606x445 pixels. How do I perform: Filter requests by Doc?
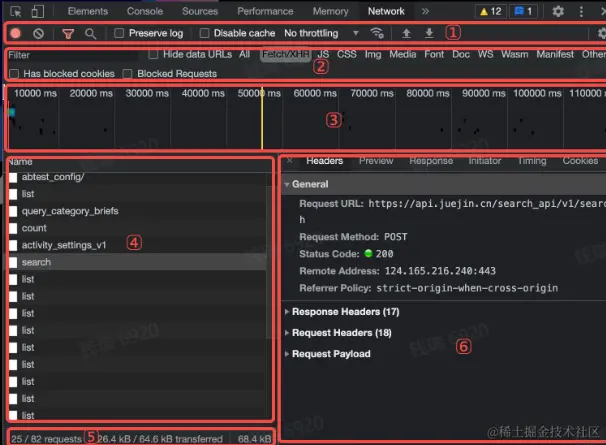(461, 54)
